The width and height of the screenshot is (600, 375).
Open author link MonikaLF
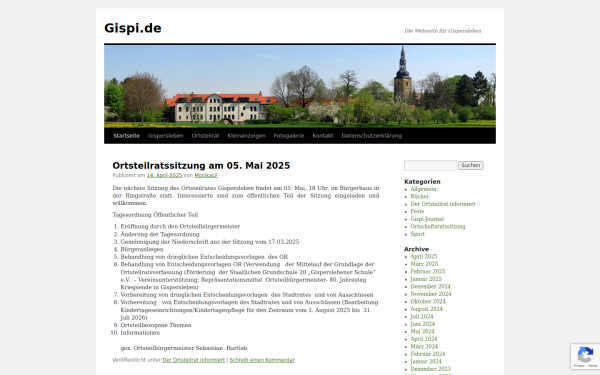(x=206, y=175)
